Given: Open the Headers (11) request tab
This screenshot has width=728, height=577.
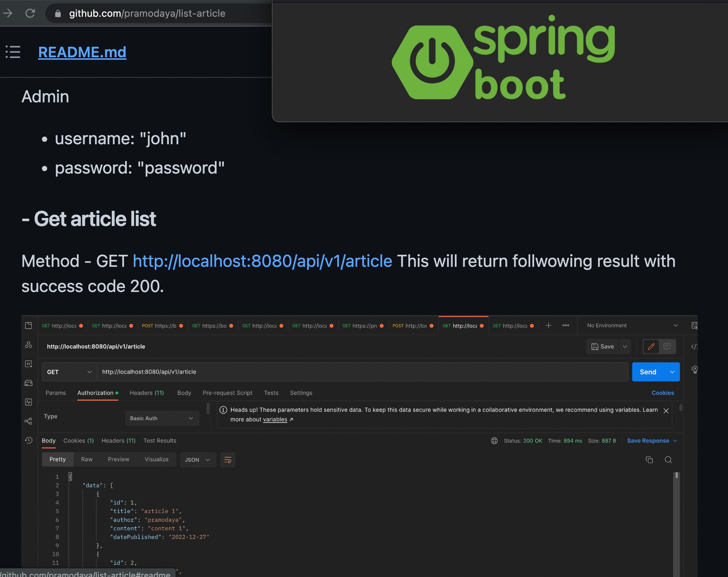Looking at the screenshot, I should click(x=147, y=393).
